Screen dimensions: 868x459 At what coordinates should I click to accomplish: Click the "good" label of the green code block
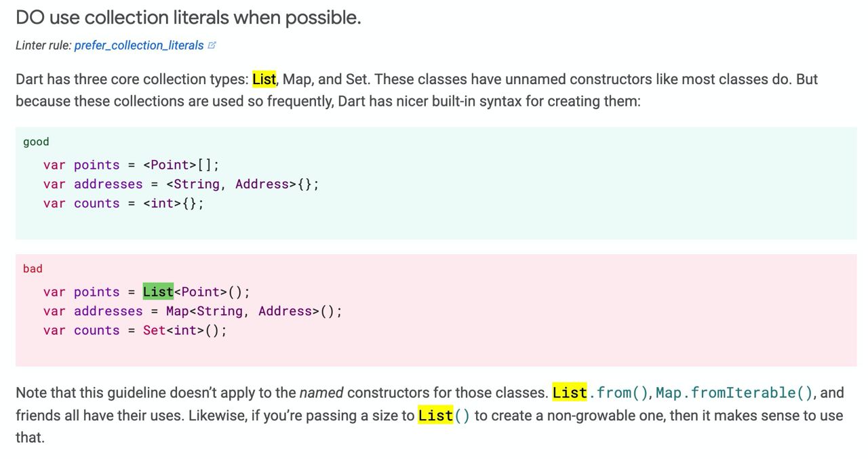(36, 142)
